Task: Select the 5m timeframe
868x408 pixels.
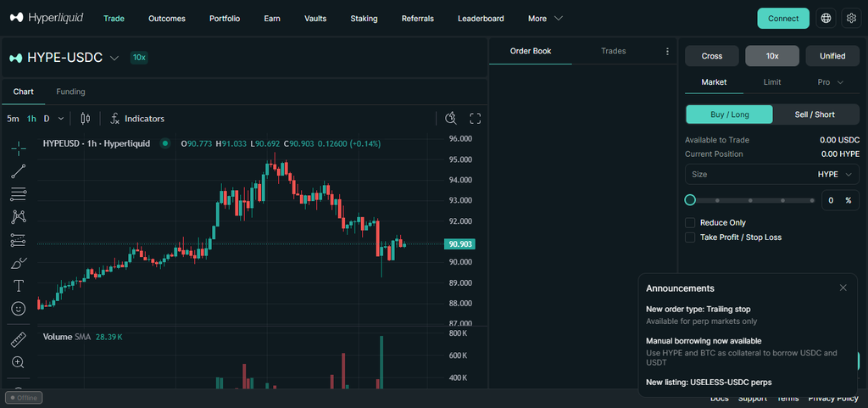Action: [13, 119]
